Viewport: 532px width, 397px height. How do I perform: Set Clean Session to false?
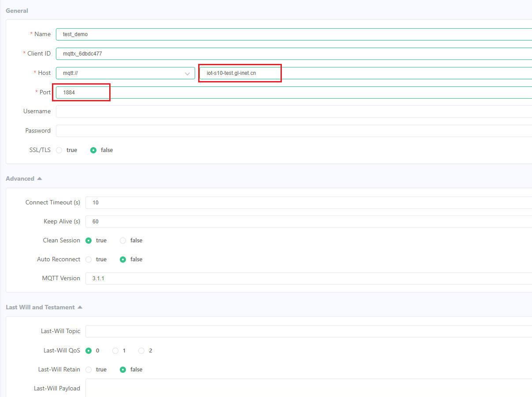123,241
